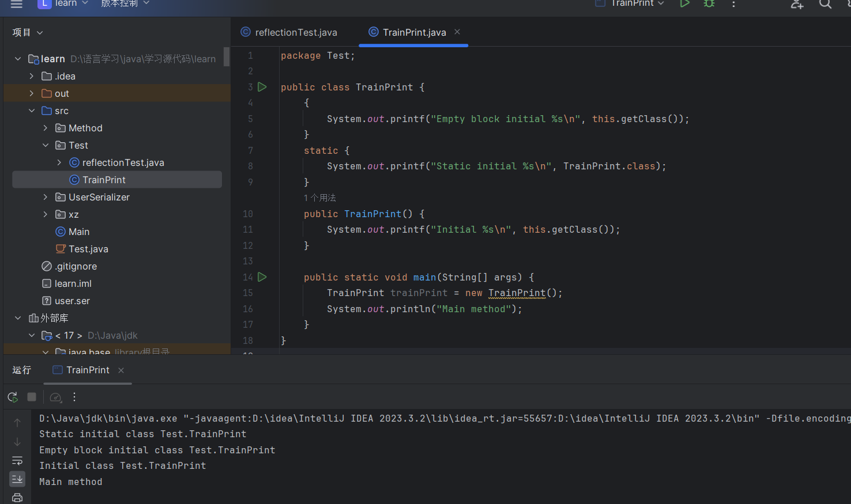Screen dimensions: 851x504
Task: Open Search Everywhere magnifier icon
Action: 825,3
